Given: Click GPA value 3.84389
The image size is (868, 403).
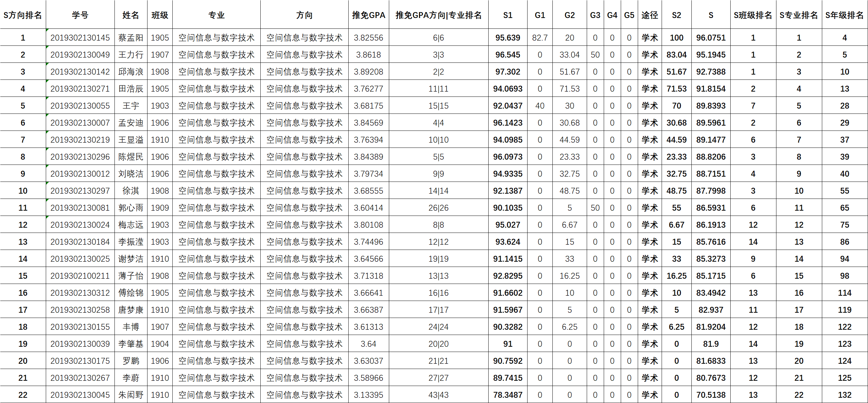Looking at the screenshot, I should click(x=369, y=157).
